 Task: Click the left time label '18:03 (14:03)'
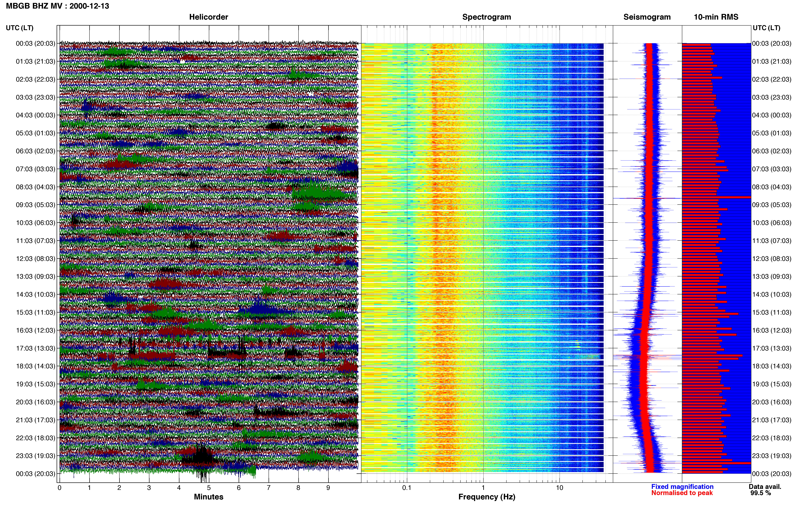click(36, 366)
